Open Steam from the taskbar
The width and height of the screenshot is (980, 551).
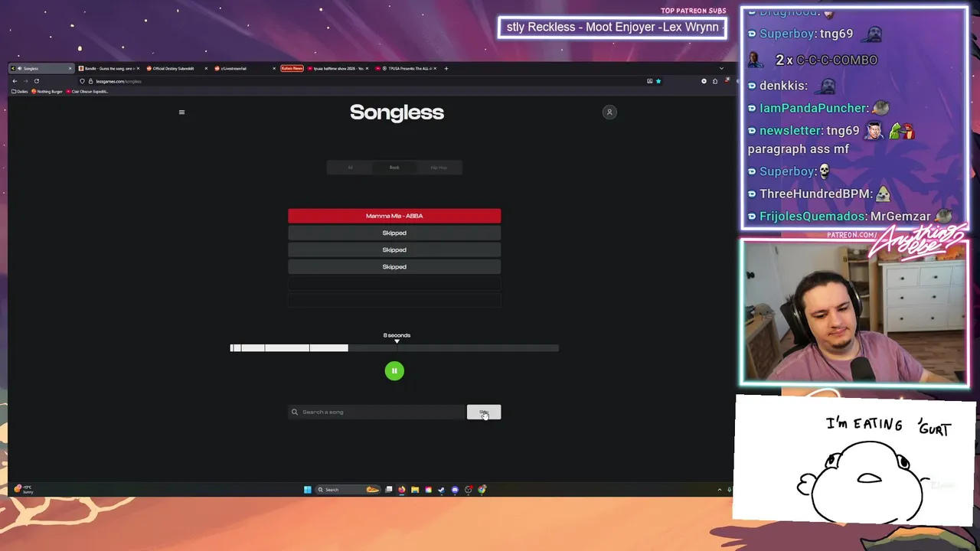pyautogui.click(x=442, y=490)
